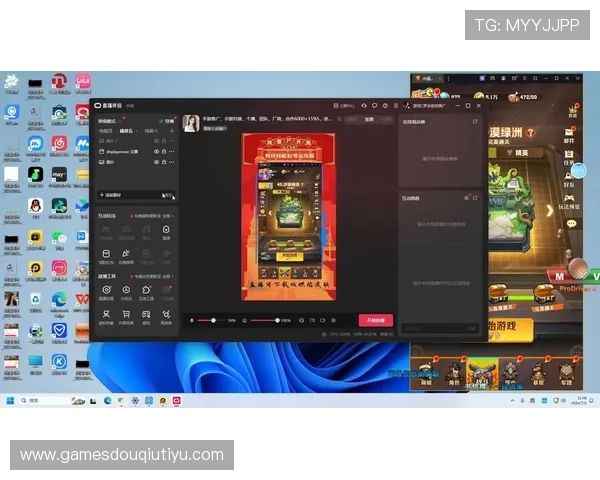Image resolution: width=600 pixels, height=480 pixels.
Task: Mute the microphone icon in control bar
Action: 192,320
